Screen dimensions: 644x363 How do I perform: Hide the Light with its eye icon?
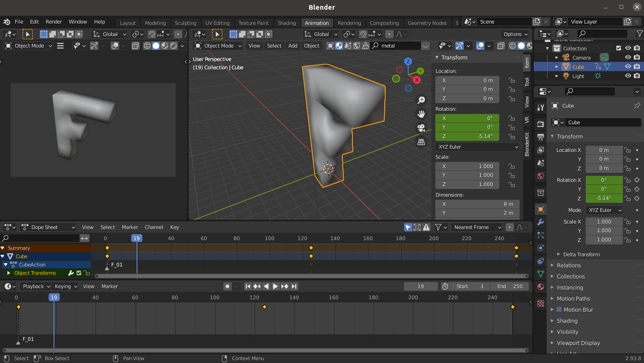click(628, 76)
